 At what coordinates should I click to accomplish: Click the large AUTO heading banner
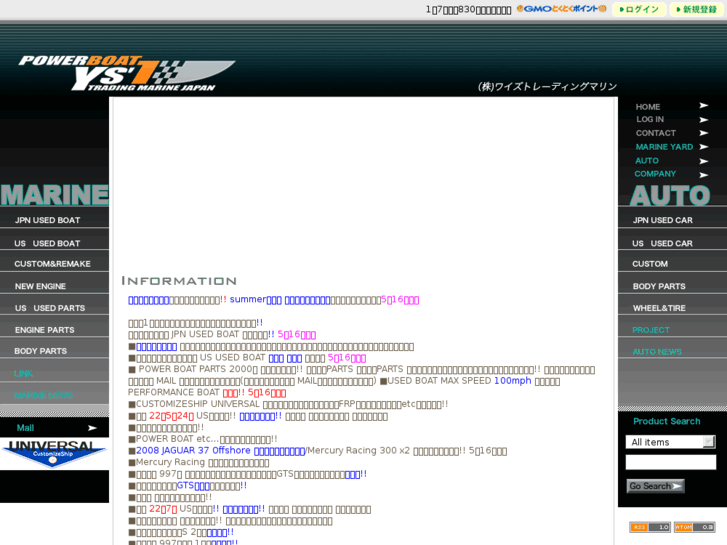coord(670,195)
